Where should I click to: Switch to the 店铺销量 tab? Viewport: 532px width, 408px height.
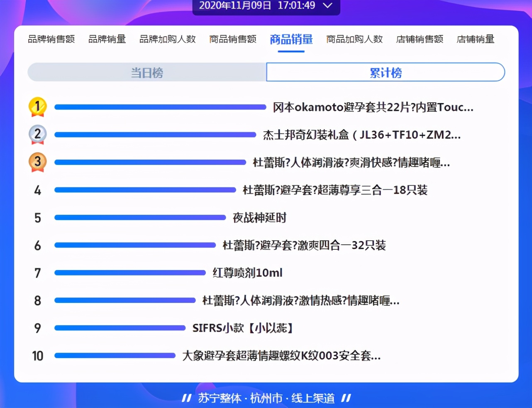point(475,39)
